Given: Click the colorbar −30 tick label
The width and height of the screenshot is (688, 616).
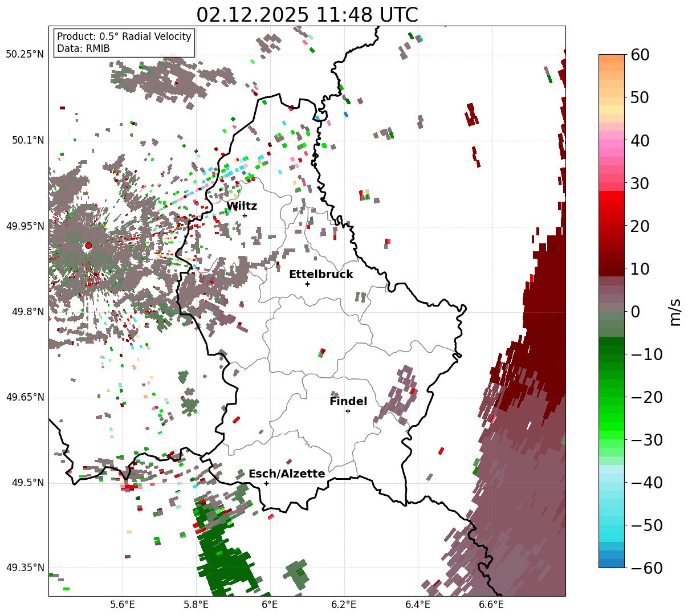Looking at the screenshot, I should 646,440.
